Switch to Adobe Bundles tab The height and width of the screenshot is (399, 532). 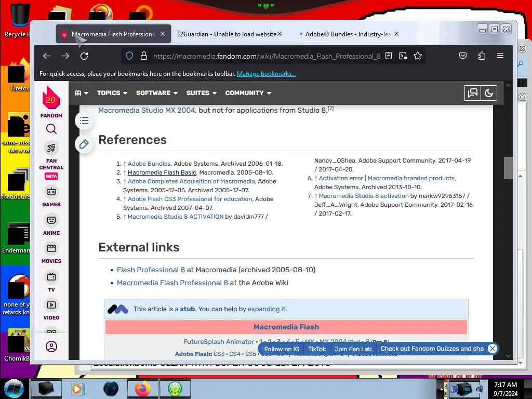pos(348,34)
